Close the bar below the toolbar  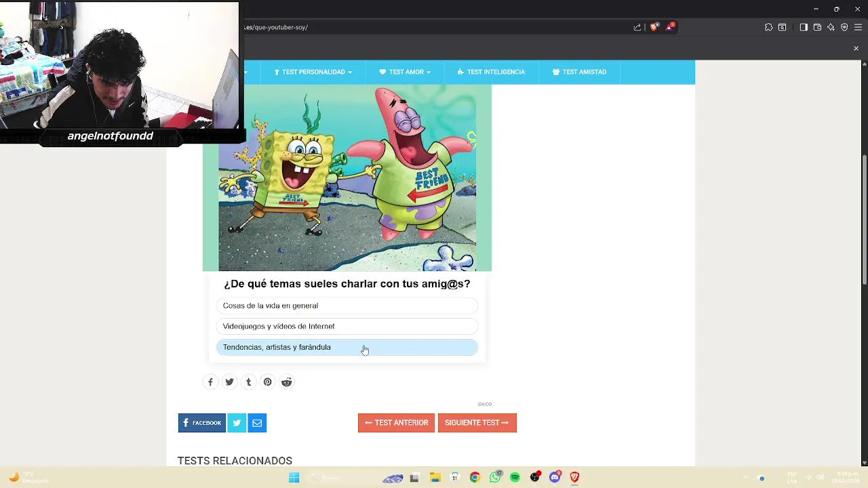(856, 48)
